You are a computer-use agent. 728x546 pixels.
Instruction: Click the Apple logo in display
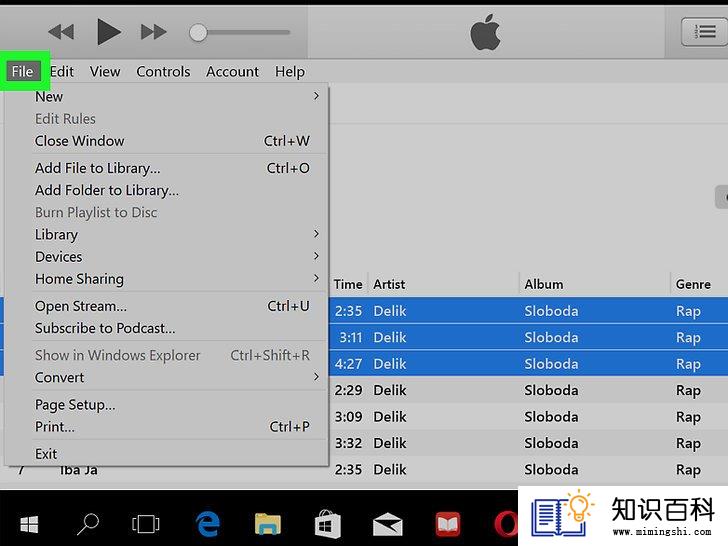pos(485,32)
